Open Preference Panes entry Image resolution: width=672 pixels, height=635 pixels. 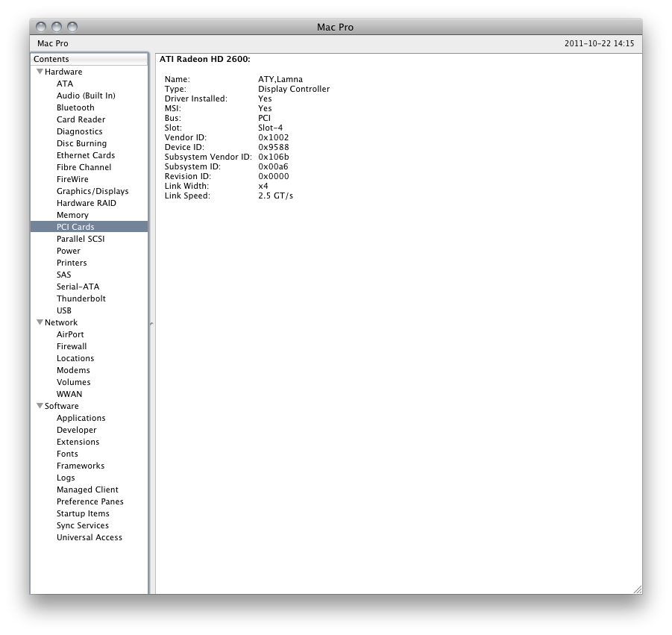(90, 501)
